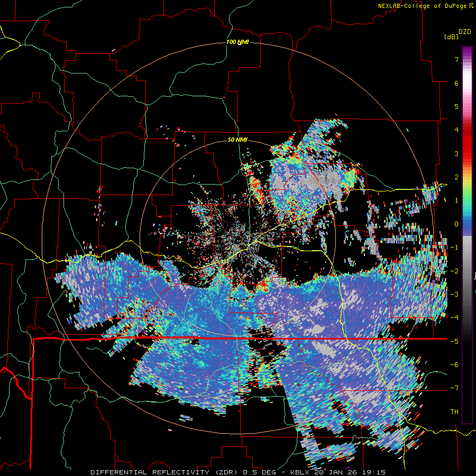Click the -5 value on color scale
This screenshot has height=476, width=476.
coord(454,342)
